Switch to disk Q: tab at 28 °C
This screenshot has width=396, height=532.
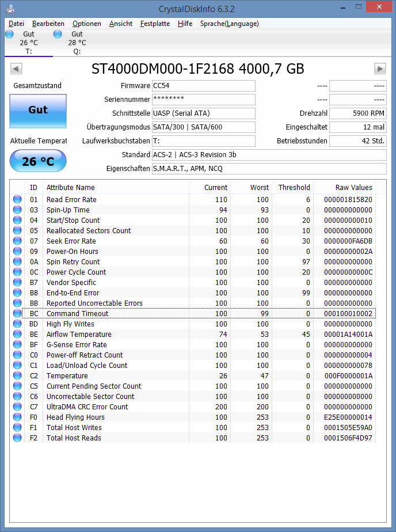pos(77,43)
